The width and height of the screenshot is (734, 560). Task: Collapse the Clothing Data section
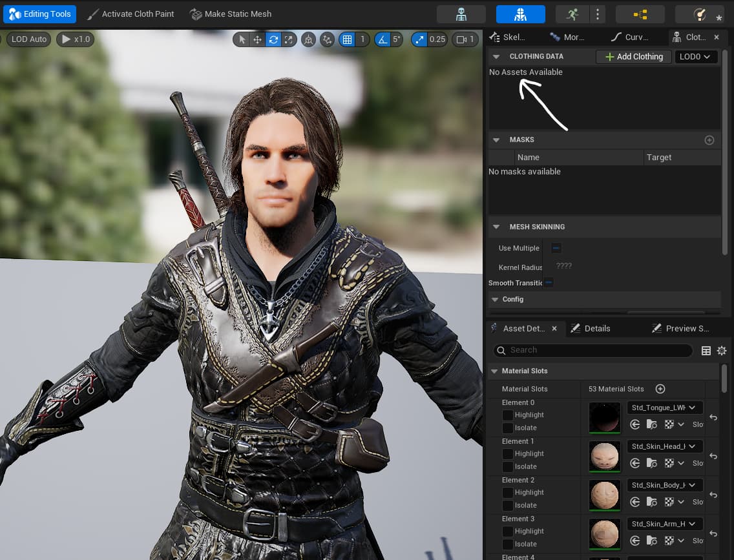pos(496,57)
